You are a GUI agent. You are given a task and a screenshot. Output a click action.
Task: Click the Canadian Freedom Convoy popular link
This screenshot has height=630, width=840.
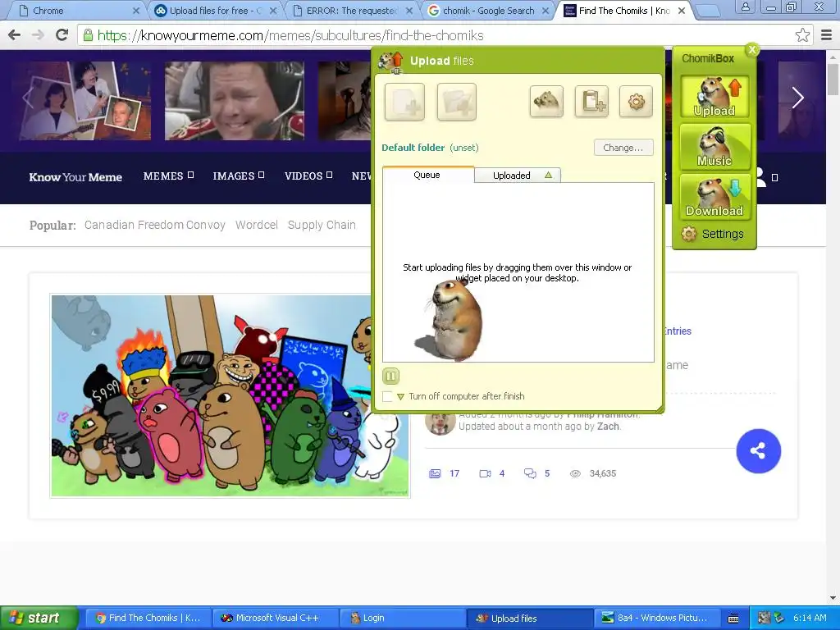(155, 225)
